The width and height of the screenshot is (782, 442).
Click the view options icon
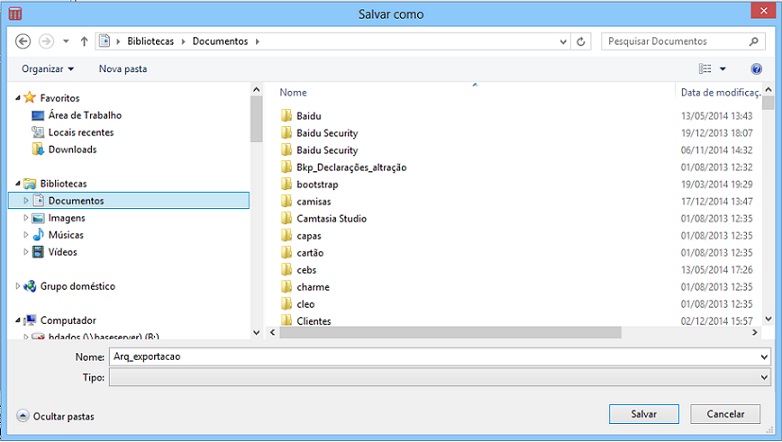point(706,69)
